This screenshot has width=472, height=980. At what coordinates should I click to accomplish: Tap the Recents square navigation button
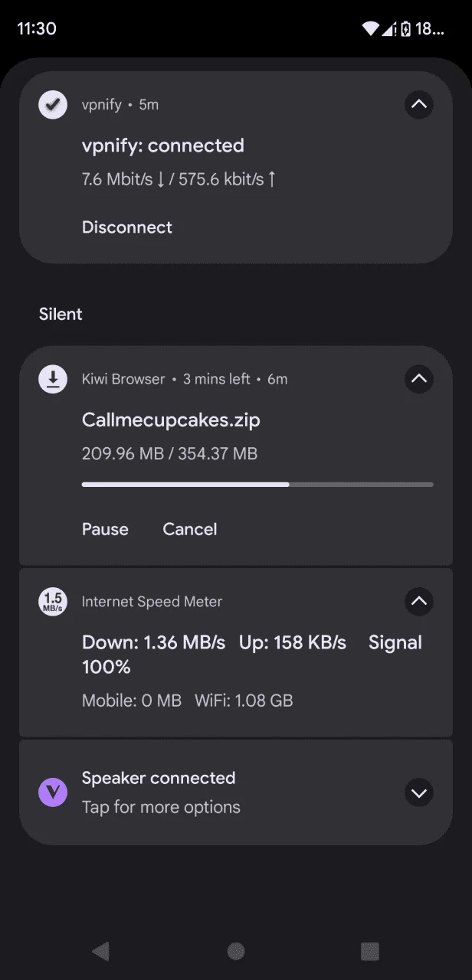tap(370, 951)
